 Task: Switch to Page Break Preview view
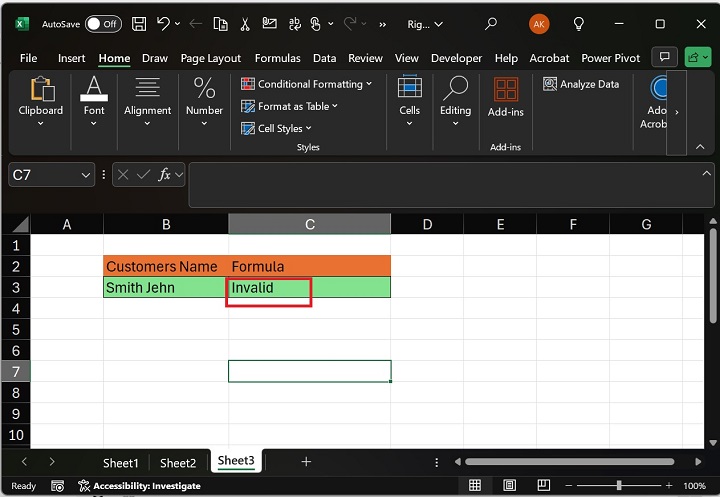click(545, 486)
